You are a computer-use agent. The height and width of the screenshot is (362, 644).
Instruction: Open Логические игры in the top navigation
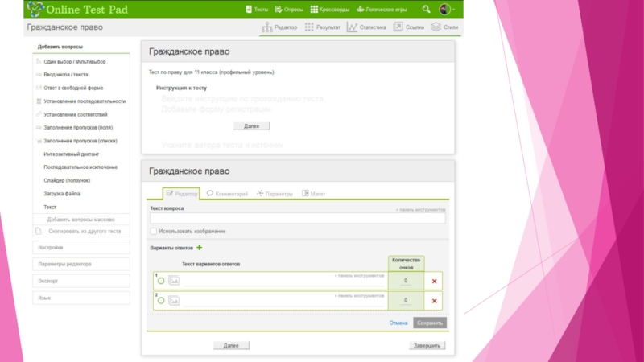point(382,10)
